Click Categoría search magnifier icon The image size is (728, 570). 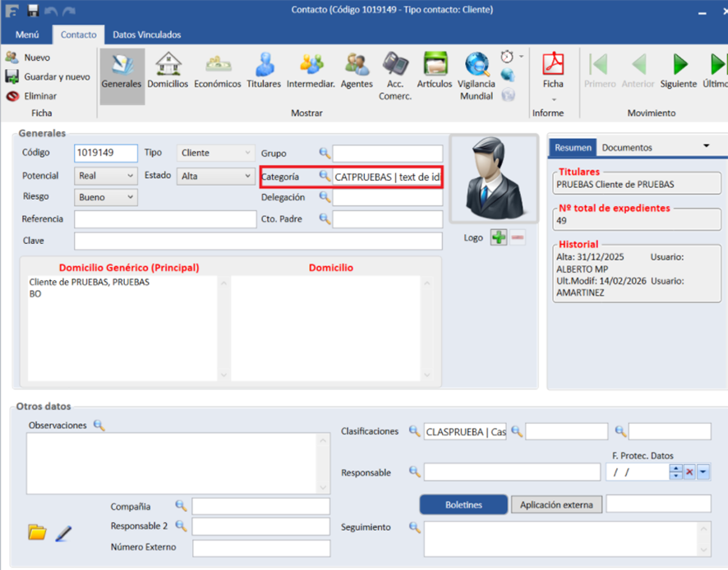pos(325,176)
